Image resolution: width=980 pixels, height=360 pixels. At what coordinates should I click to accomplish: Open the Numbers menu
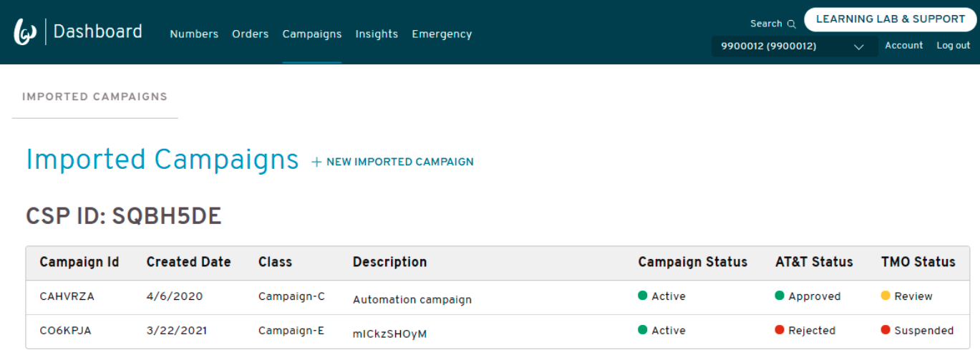click(194, 34)
